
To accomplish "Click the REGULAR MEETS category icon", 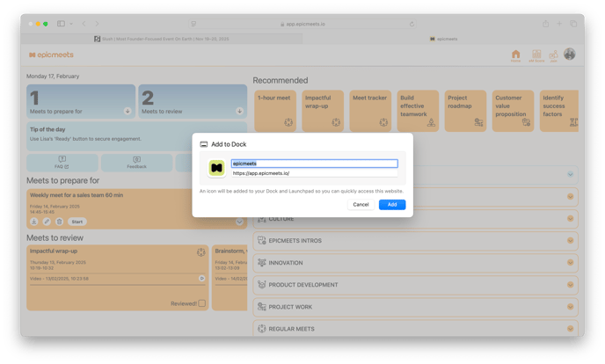I will tap(261, 329).
